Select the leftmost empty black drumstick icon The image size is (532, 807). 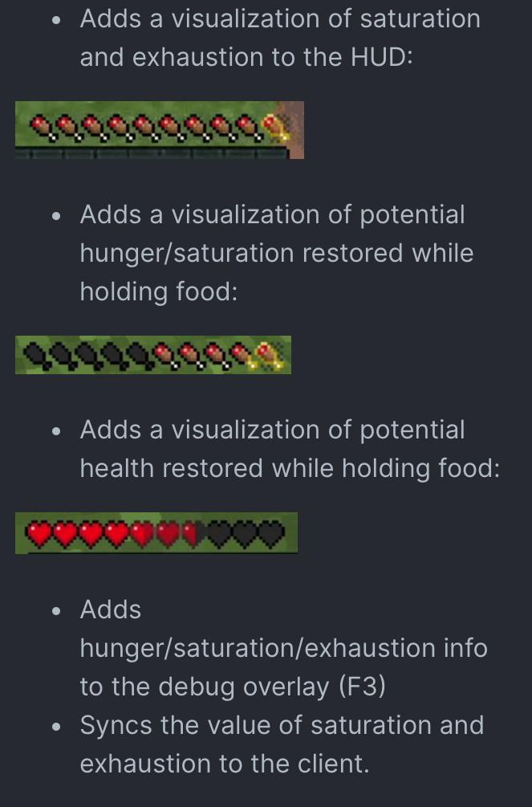point(37,356)
